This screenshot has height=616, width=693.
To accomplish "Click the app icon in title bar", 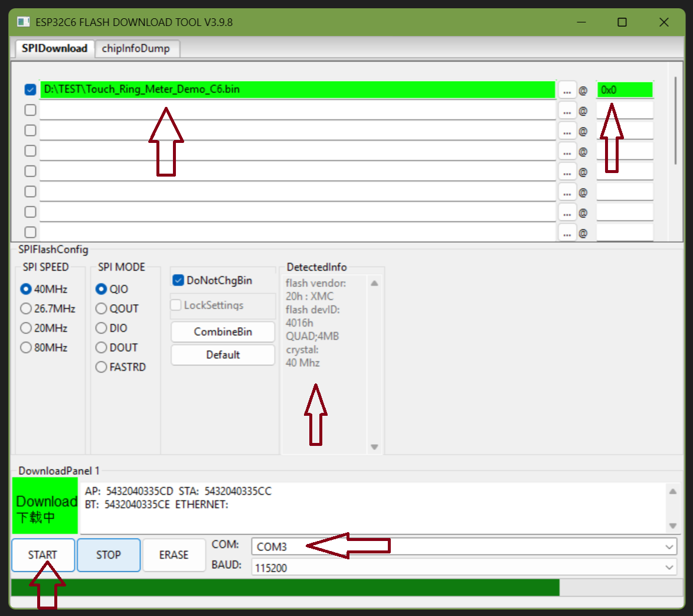I will pos(23,22).
